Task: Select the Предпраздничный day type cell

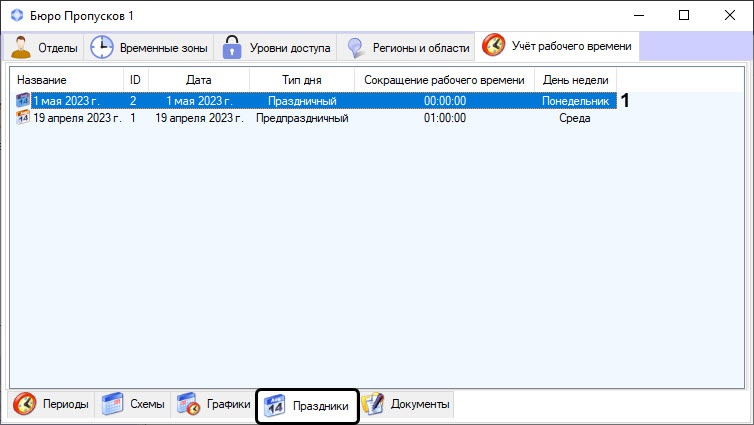Action: coord(301,118)
